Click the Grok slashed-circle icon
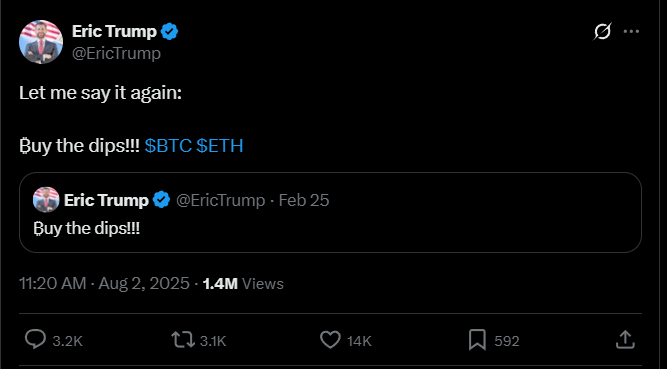Viewport: 667px width, 369px height. [x=603, y=31]
